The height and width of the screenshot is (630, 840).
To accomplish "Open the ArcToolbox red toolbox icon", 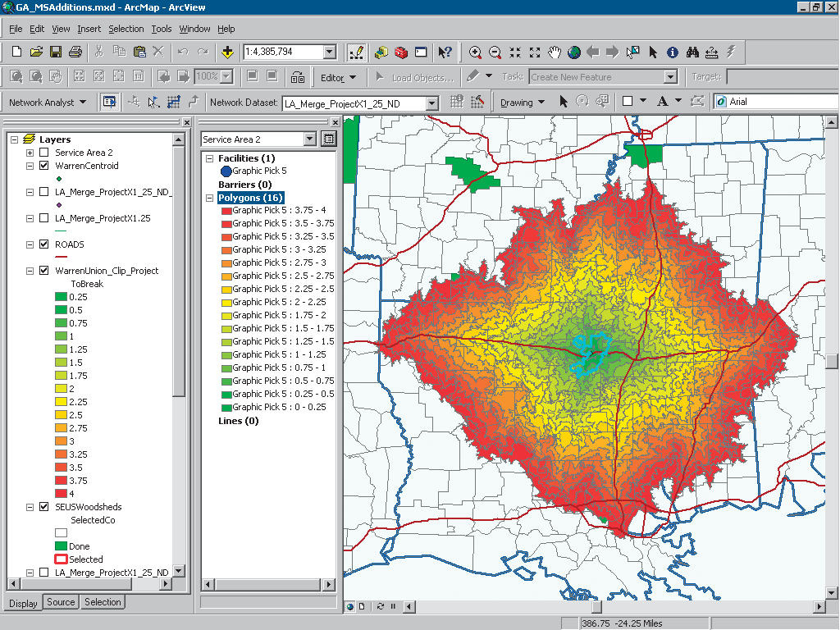I will (401, 52).
